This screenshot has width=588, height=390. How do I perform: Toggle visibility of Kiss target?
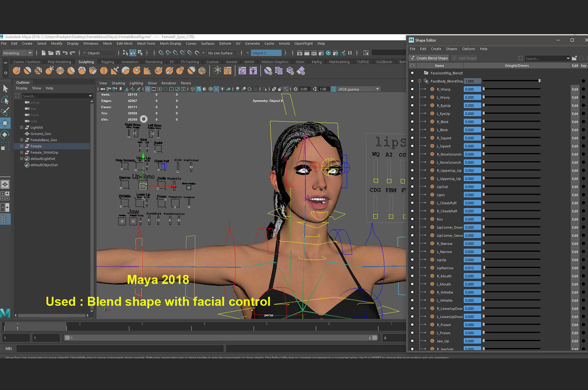(412, 219)
